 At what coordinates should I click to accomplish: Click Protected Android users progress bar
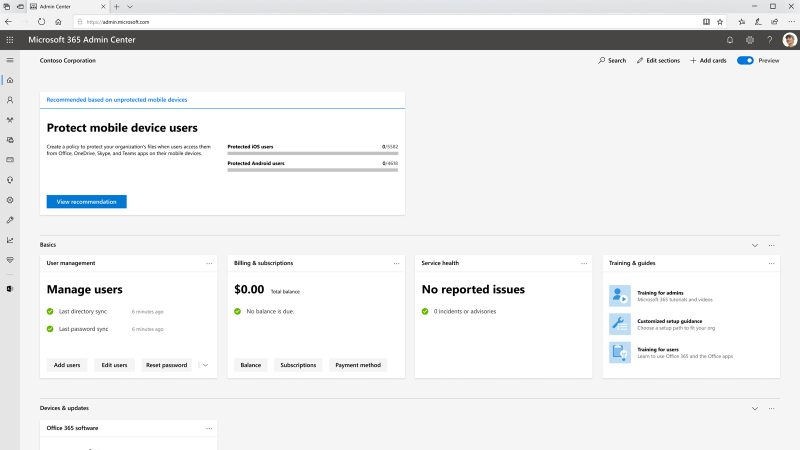tap(313, 170)
